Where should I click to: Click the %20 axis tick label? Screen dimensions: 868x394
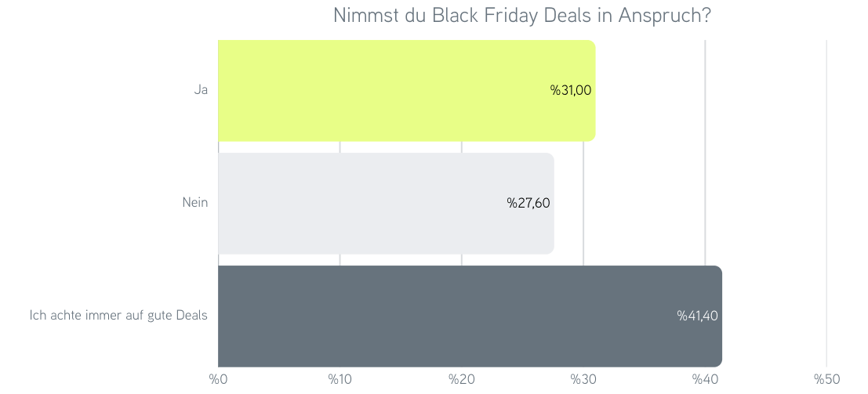pyautogui.click(x=461, y=379)
